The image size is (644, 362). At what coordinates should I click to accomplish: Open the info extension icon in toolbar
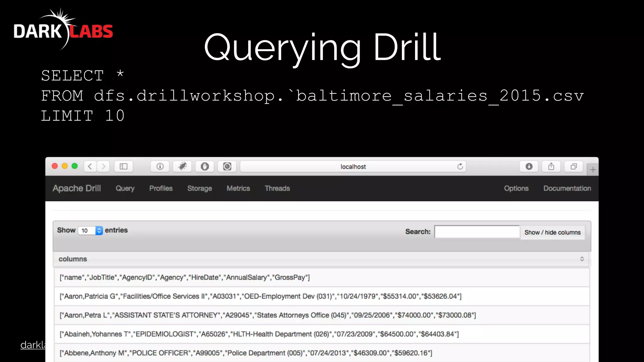[160, 166]
